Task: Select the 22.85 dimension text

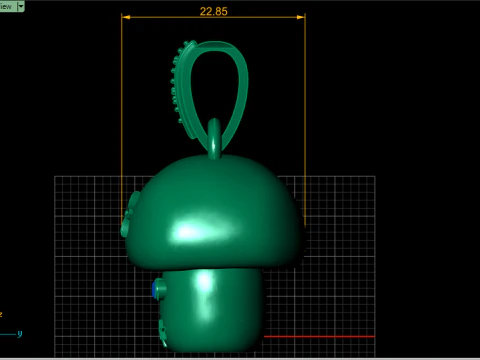Action: [x=214, y=11]
